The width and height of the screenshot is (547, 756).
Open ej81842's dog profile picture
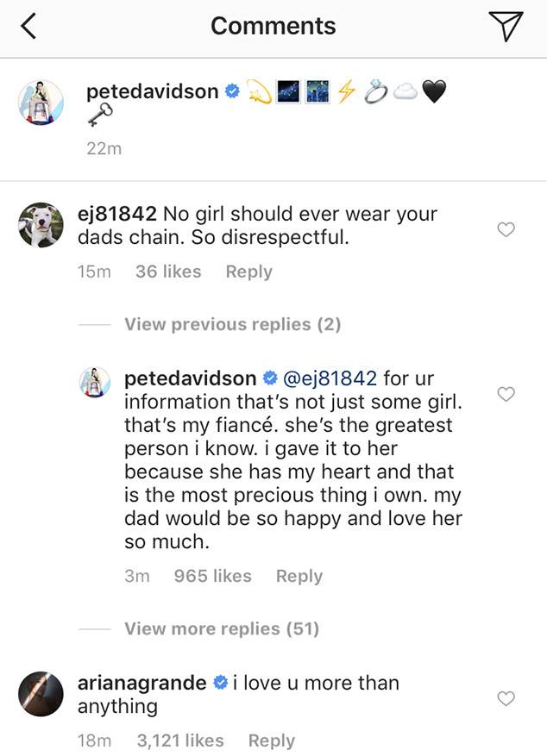tap(41, 225)
